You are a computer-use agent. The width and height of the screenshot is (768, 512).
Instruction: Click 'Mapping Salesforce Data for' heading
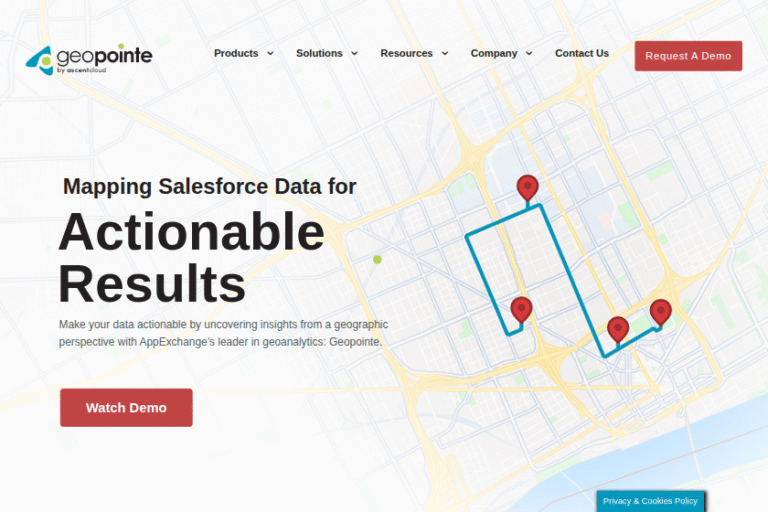click(x=210, y=187)
